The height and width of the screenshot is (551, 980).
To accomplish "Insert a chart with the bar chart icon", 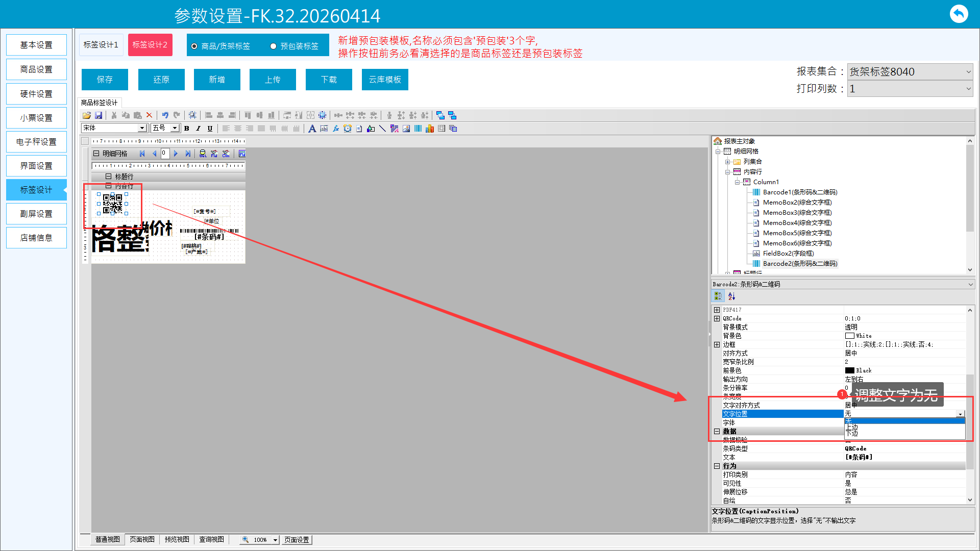I will coord(430,129).
